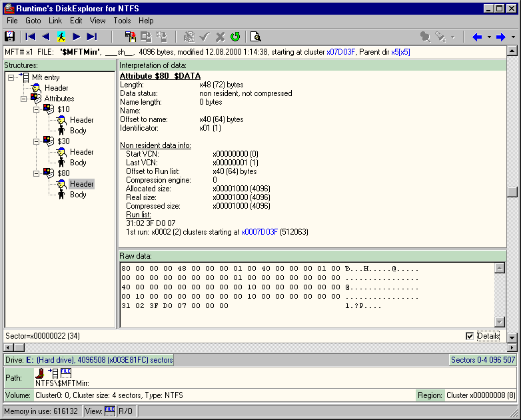Click the greyed link toolbar icon
The height and width of the screenshot is (420, 521).
425,37
